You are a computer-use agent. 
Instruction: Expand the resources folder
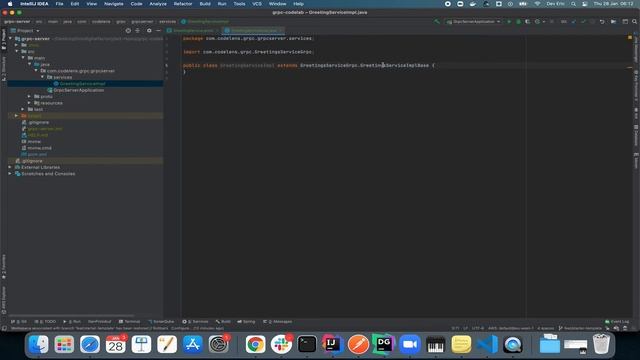pos(29,103)
